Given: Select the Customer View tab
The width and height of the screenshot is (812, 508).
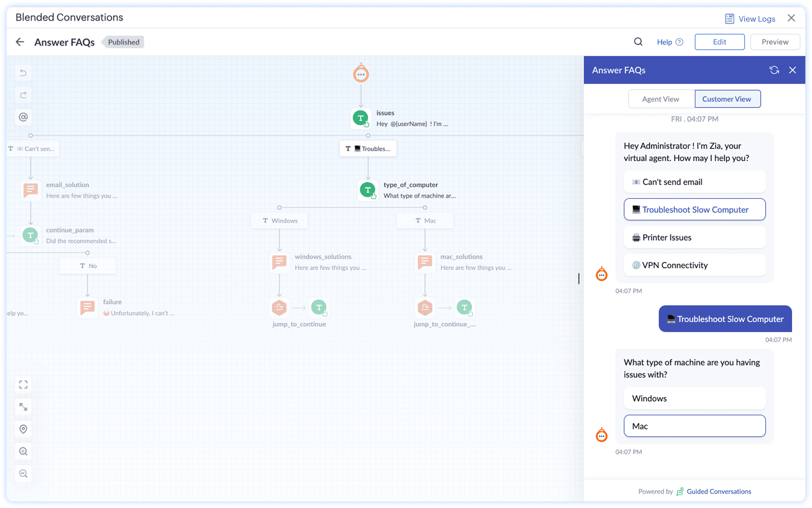Looking at the screenshot, I should [x=727, y=99].
